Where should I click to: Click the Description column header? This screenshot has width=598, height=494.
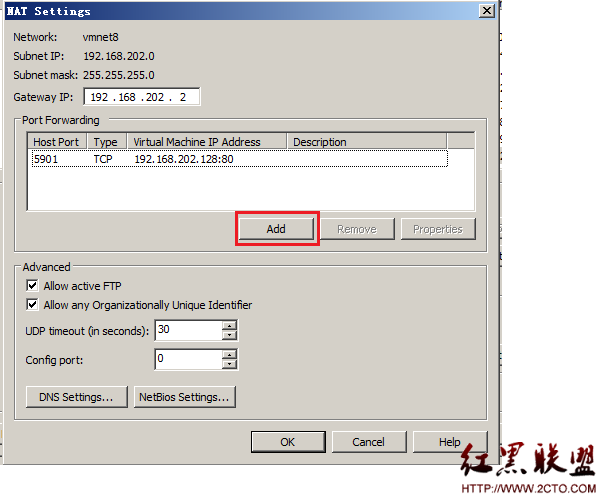pos(367,142)
